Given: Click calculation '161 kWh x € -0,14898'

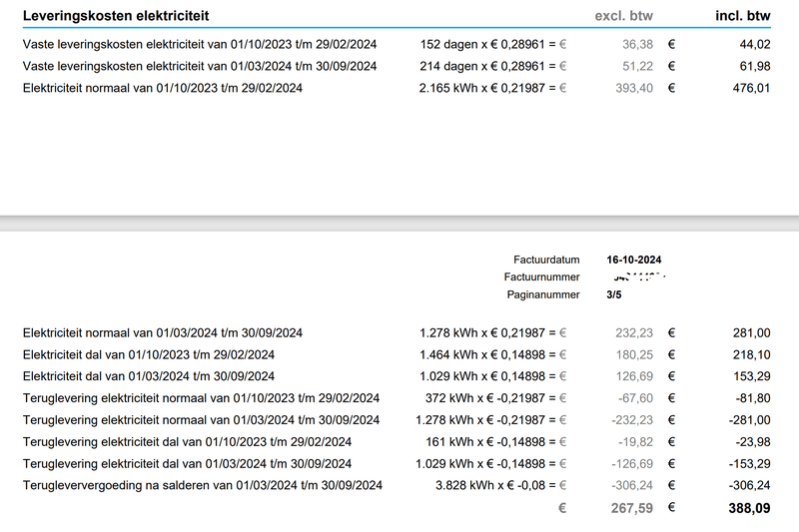Looking at the screenshot, I should point(485,442).
